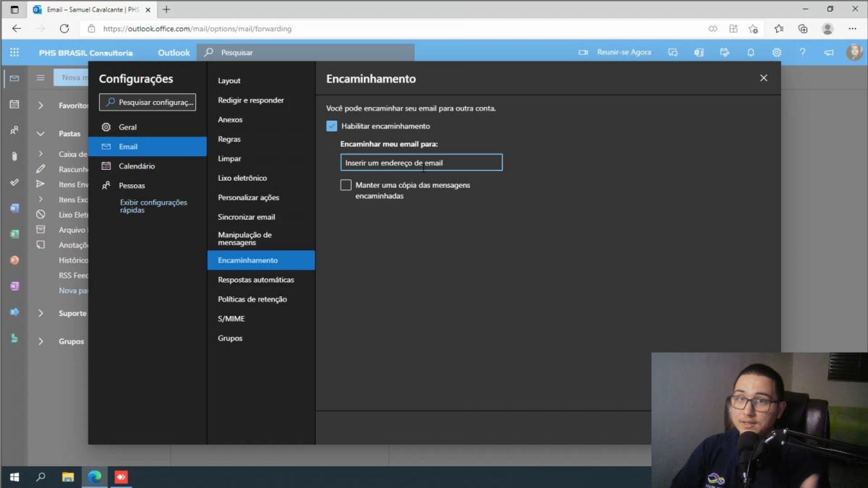Expand the Caixa de entrada folder
Image resolution: width=868 pixels, height=488 pixels.
click(41, 154)
